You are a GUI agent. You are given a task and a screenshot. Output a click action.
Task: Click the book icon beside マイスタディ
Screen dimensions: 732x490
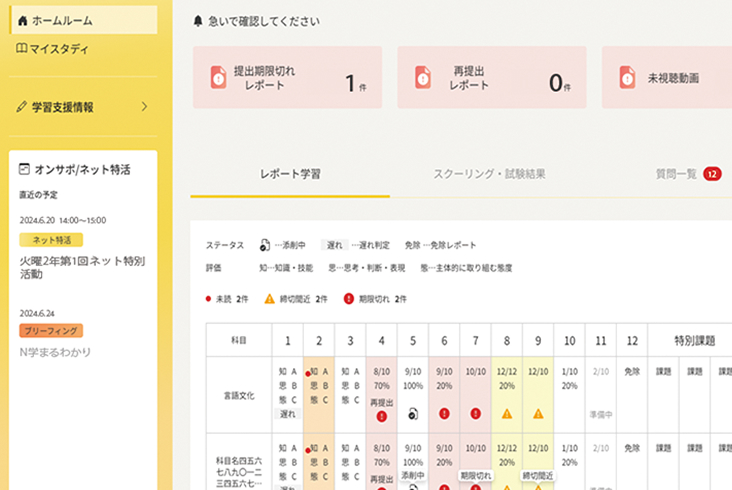[22, 48]
